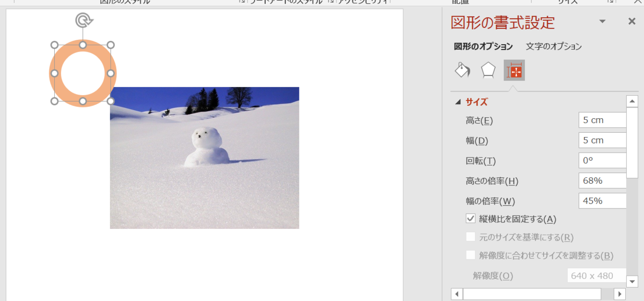Click bottom-left resize handle of donut
The width and height of the screenshot is (644, 301).
(x=54, y=101)
